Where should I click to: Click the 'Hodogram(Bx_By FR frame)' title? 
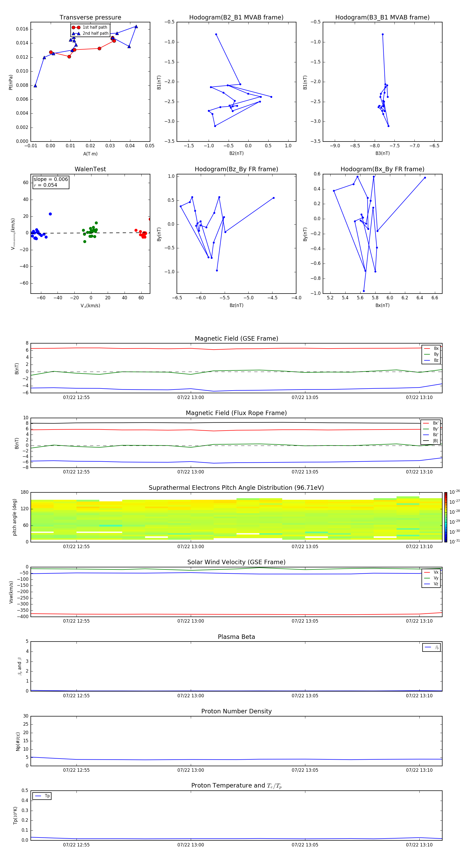click(382, 169)
